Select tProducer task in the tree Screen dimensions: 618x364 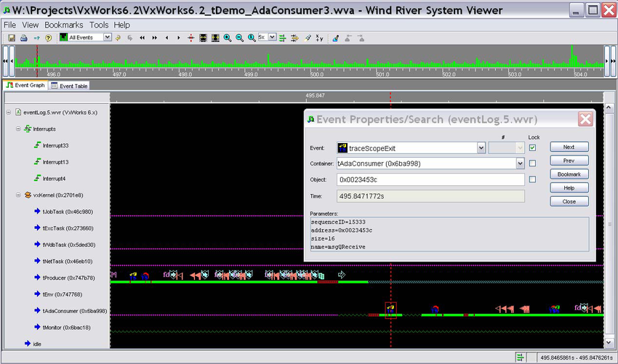point(65,278)
